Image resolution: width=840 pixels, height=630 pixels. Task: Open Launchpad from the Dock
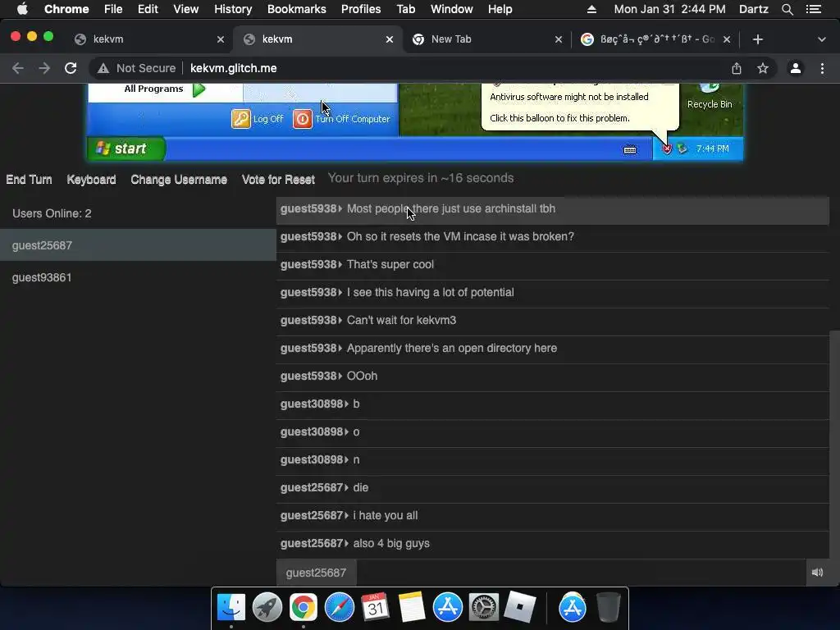(x=267, y=608)
